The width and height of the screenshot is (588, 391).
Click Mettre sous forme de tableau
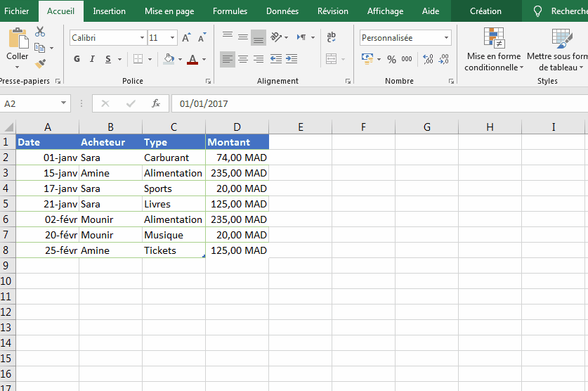point(558,49)
